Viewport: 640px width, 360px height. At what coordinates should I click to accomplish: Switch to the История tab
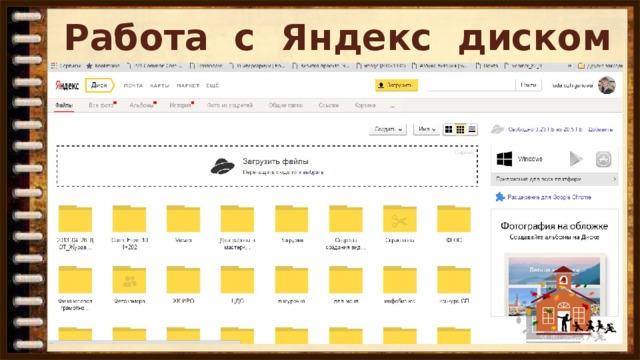click(x=181, y=105)
